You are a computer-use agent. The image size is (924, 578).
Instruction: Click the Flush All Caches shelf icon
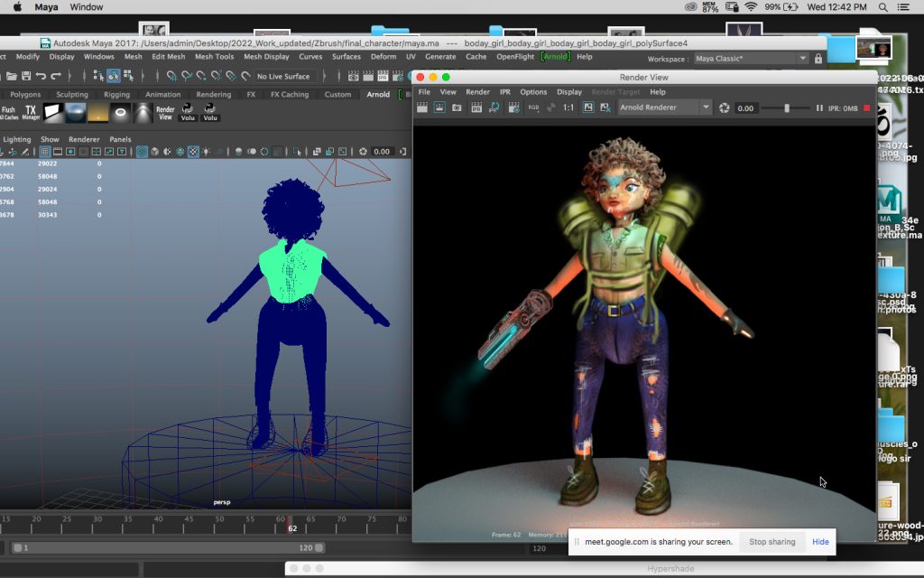click(x=8, y=113)
